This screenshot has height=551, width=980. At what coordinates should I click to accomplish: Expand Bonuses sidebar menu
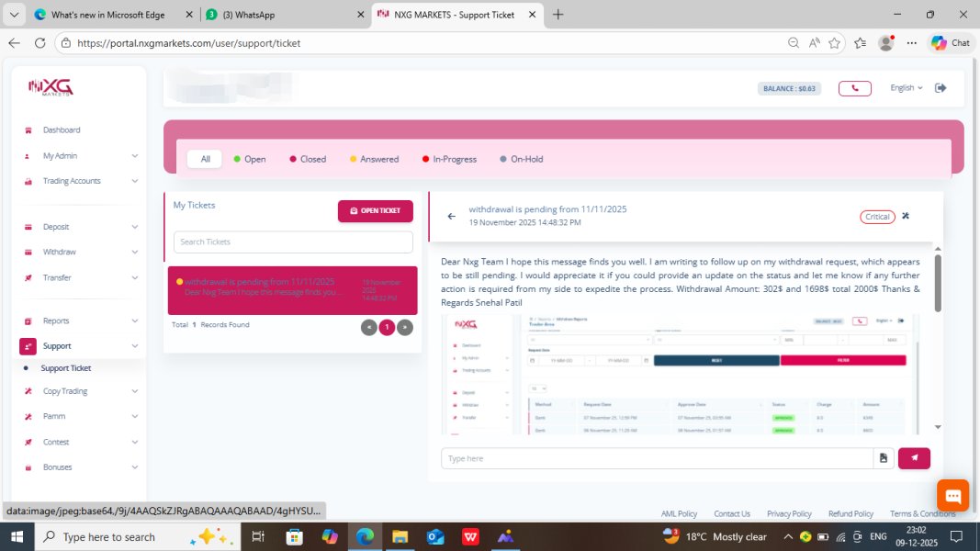coord(79,467)
